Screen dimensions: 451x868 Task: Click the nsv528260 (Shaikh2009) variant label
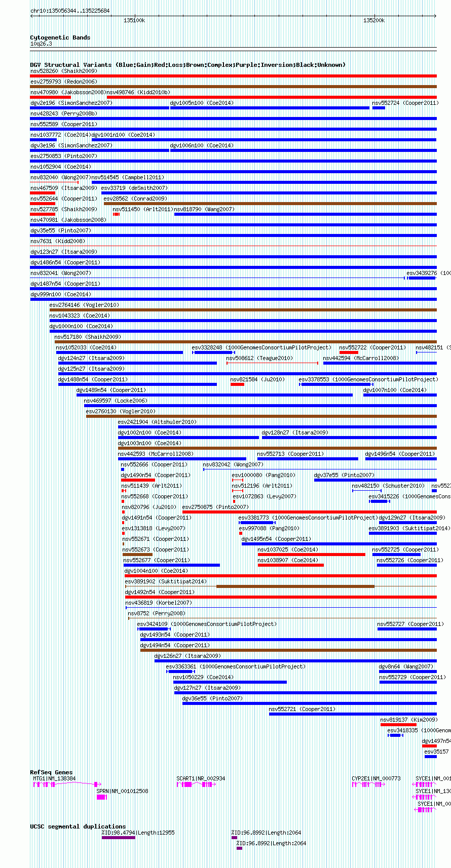point(64,71)
